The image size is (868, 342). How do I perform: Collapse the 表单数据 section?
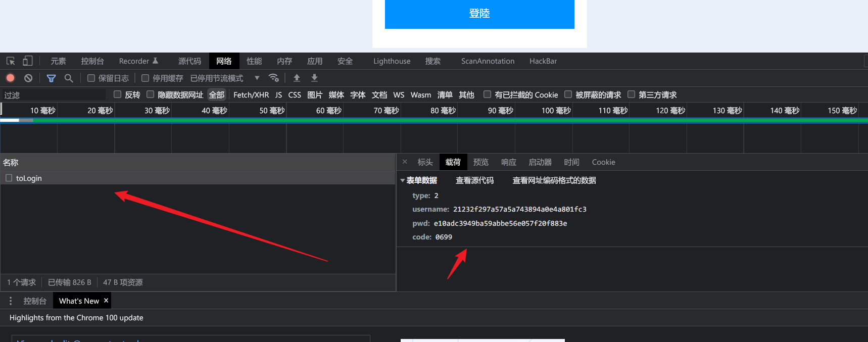[x=403, y=180]
